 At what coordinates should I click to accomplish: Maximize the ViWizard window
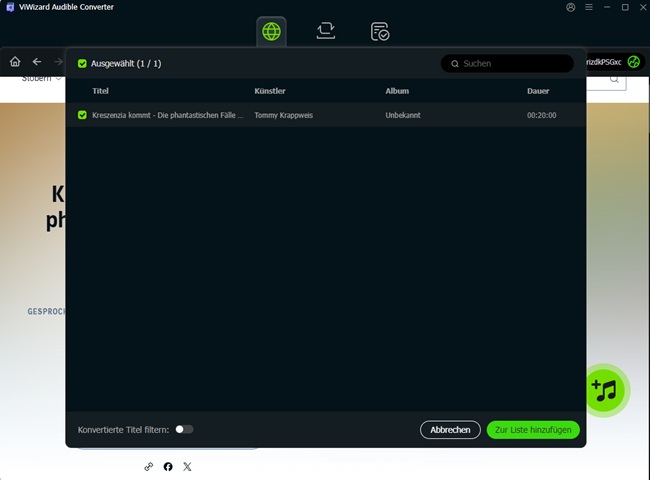625,7
